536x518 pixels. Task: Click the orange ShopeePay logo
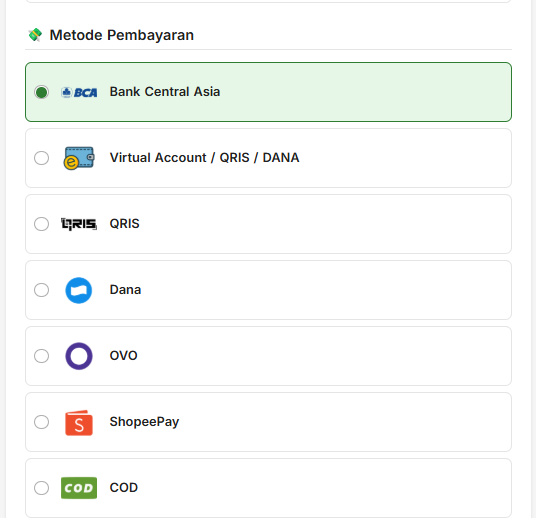pyautogui.click(x=79, y=423)
